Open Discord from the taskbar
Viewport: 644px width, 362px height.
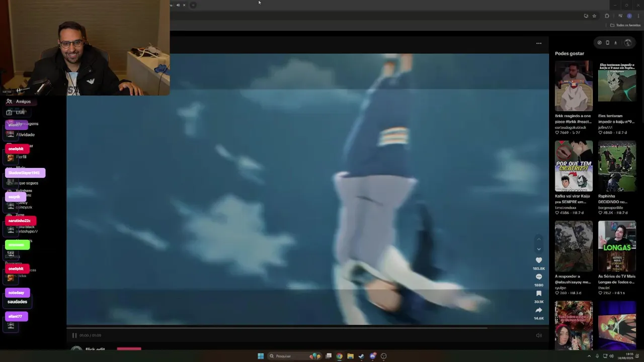(x=373, y=356)
